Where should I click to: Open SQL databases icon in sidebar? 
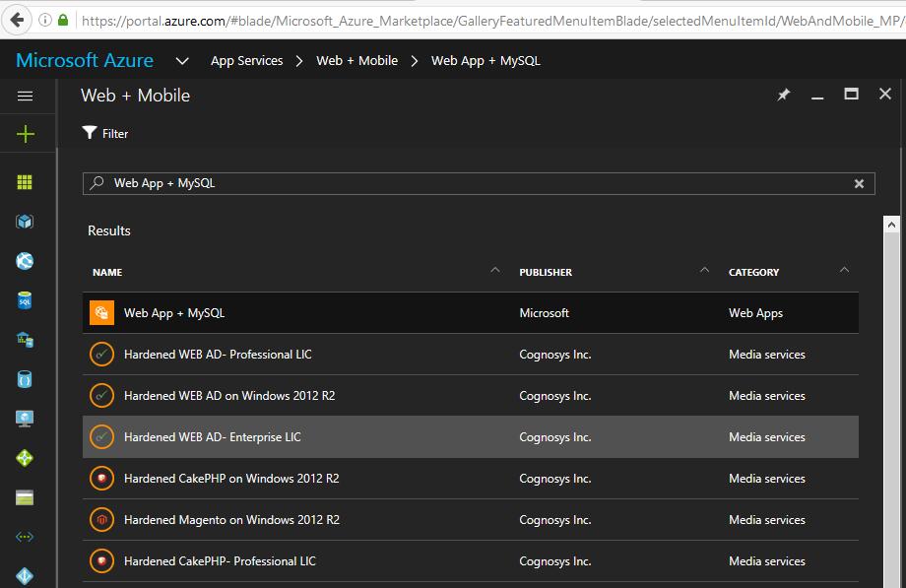tap(25, 300)
